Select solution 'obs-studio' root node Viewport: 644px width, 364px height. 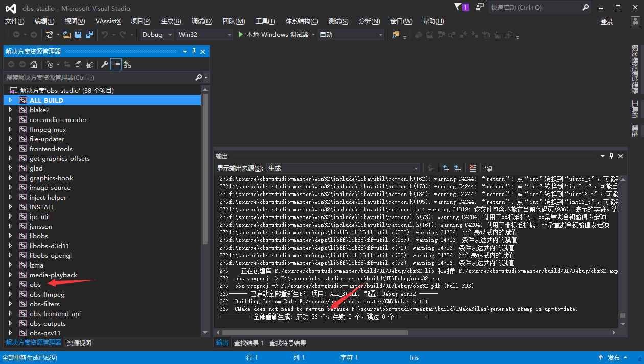tap(66, 90)
